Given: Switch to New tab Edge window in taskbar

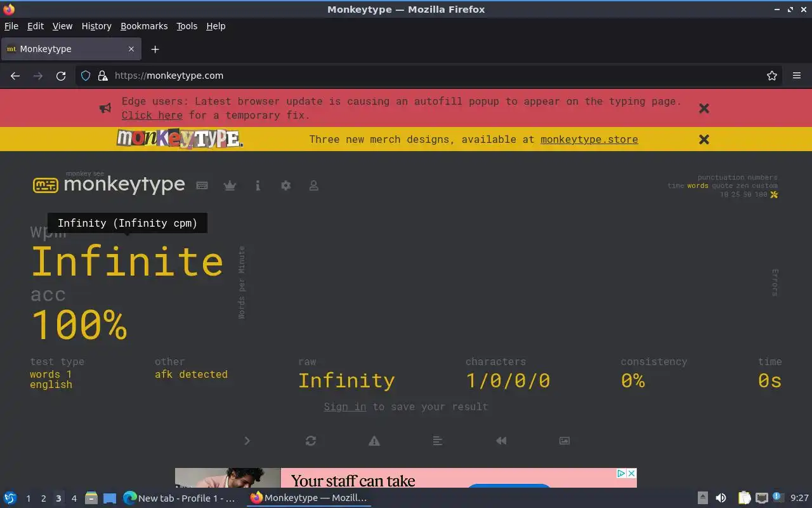Looking at the screenshot, I should (x=180, y=498).
